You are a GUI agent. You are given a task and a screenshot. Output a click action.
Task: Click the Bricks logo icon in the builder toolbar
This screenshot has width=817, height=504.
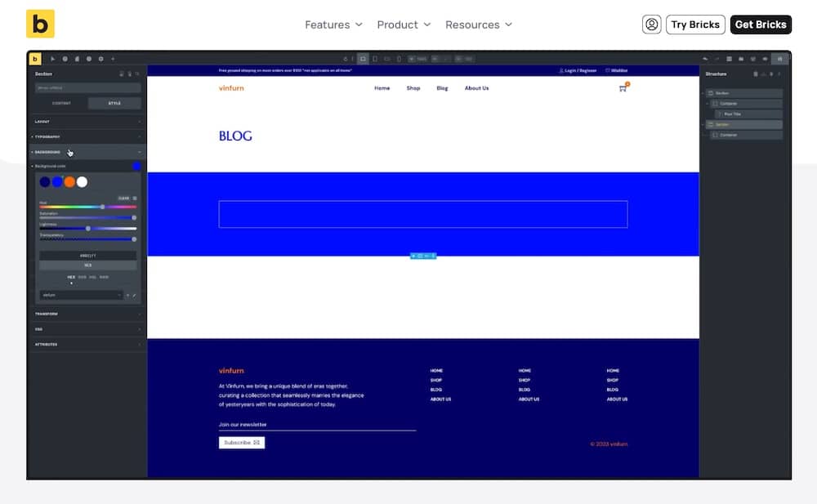pyautogui.click(x=35, y=58)
